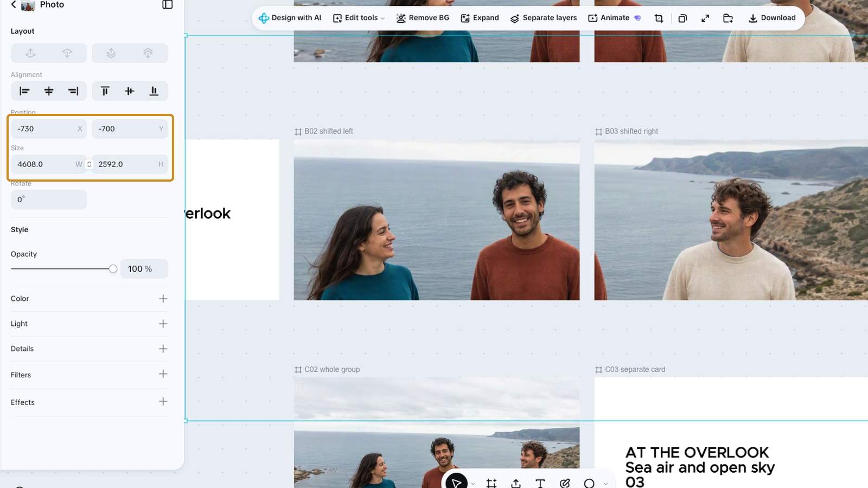
Task: Toggle the sidebar panel layout icon
Action: pyautogui.click(x=167, y=4)
